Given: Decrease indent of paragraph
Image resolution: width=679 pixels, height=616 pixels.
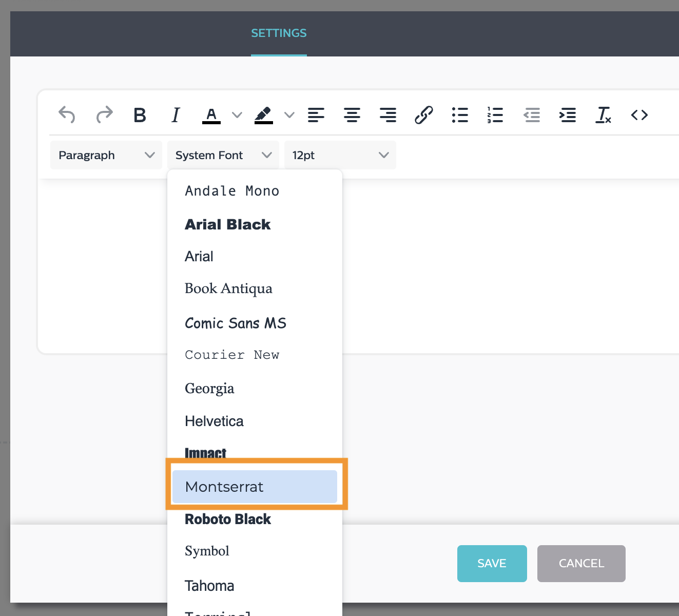Looking at the screenshot, I should click(532, 115).
